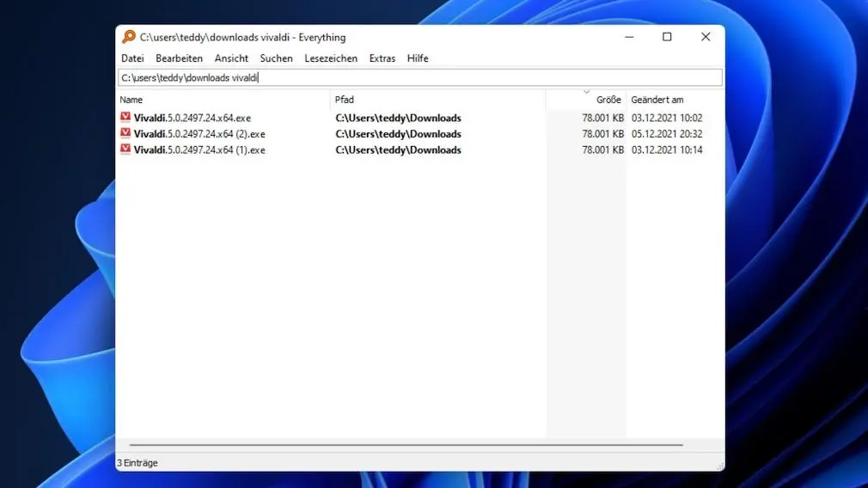Maximize the Everything window
Screen dimensions: 868x488
point(667,37)
